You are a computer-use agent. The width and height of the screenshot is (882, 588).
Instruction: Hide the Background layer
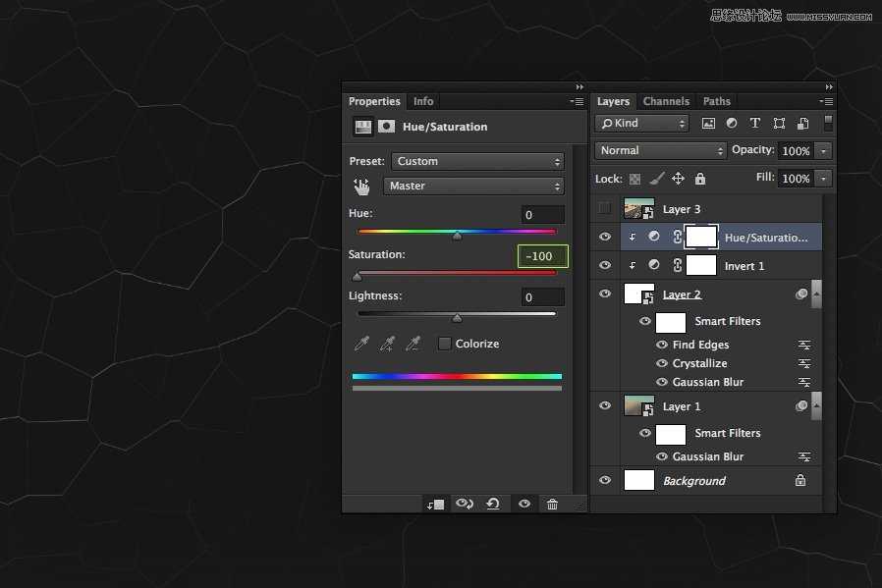605,480
